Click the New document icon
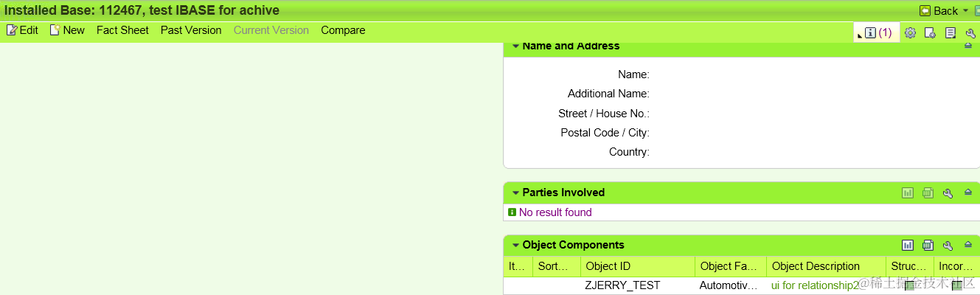Screen dimensions: 980x295 click(55, 30)
